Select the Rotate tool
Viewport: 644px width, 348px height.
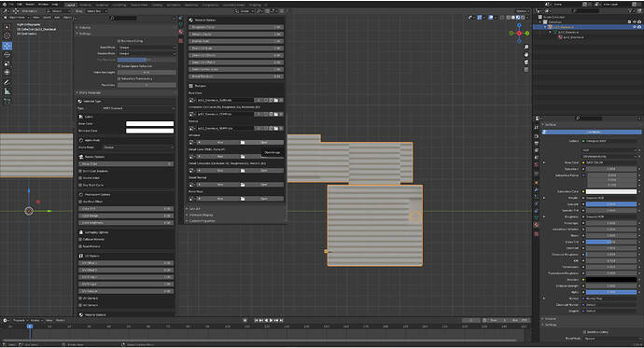[7, 55]
